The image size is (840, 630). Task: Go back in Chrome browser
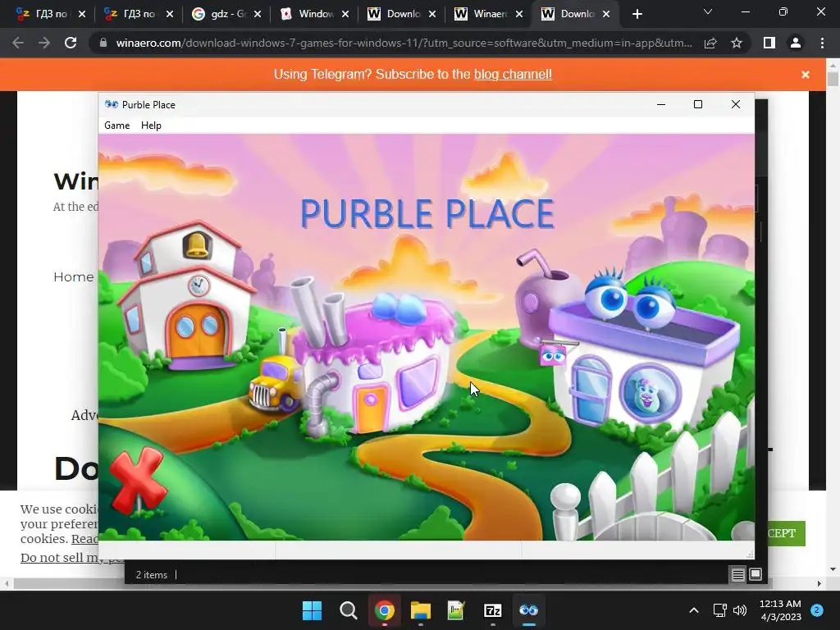(18, 43)
